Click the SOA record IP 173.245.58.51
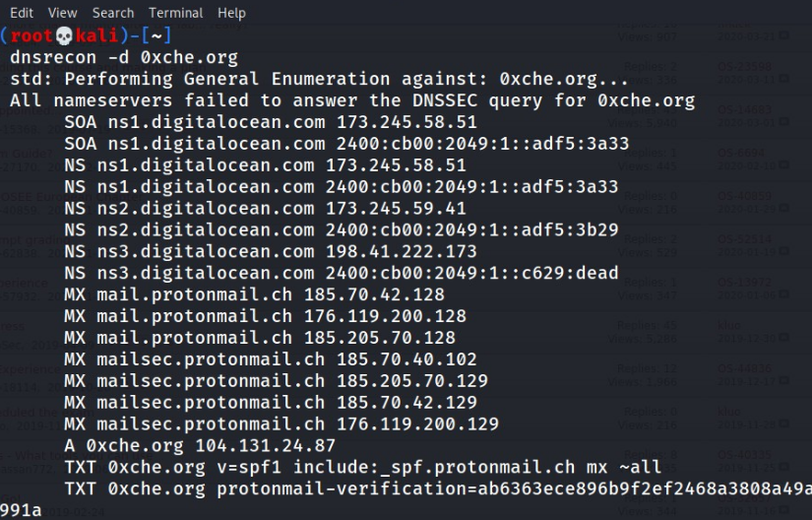812x520 pixels. 406,123
